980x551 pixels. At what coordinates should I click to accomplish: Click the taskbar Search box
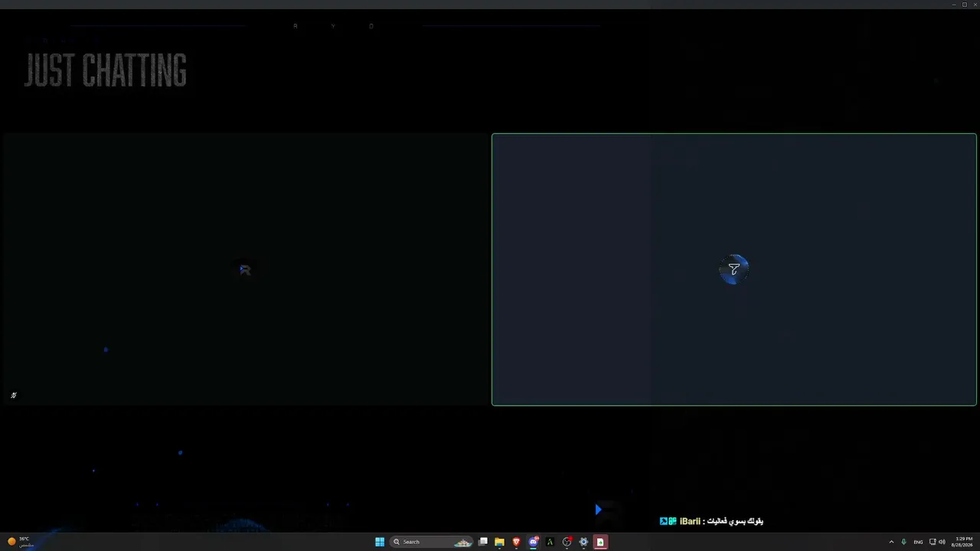(432, 542)
